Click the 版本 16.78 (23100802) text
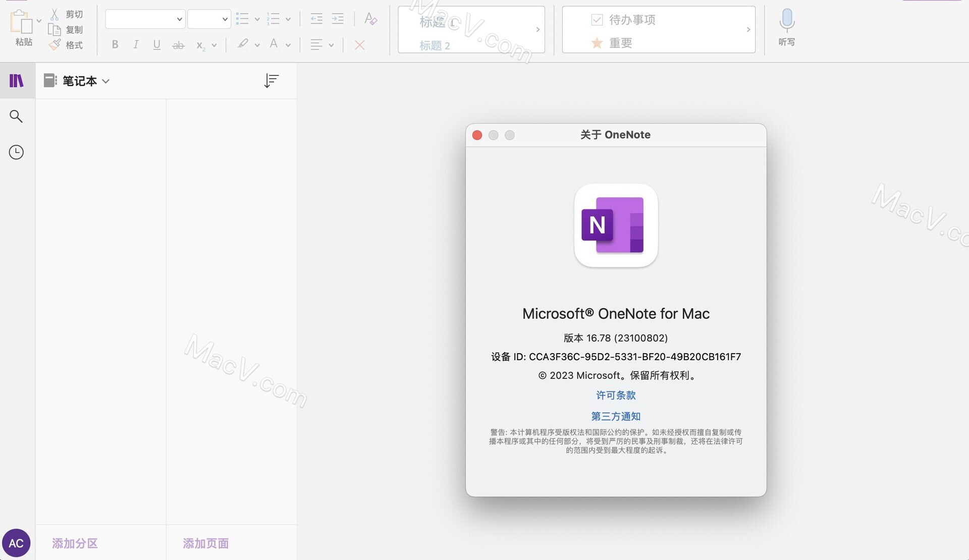 (616, 338)
